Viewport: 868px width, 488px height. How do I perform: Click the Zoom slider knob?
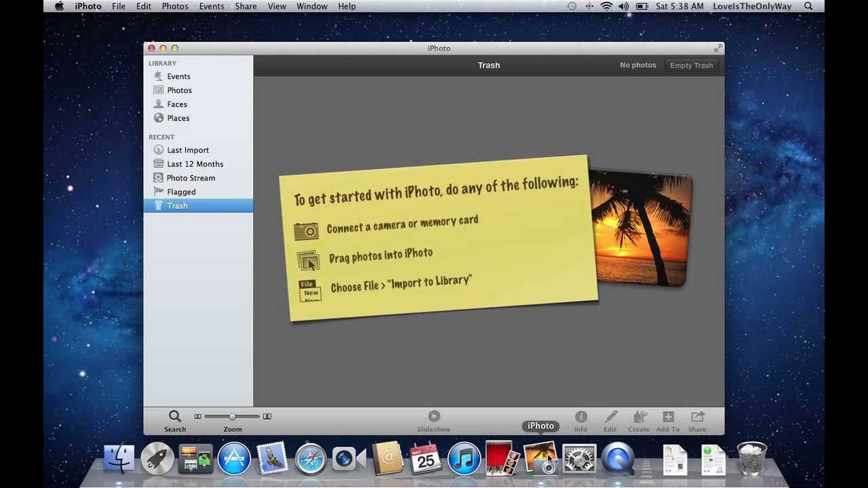232,416
